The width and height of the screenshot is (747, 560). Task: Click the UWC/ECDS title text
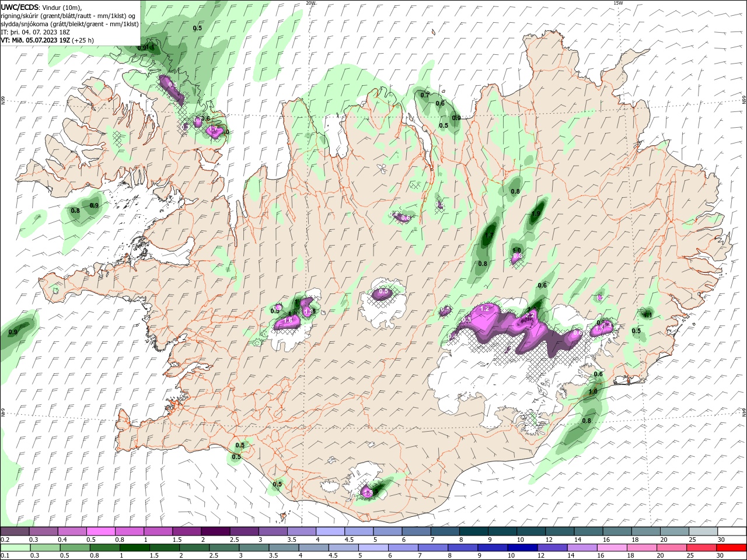[x=20, y=7]
